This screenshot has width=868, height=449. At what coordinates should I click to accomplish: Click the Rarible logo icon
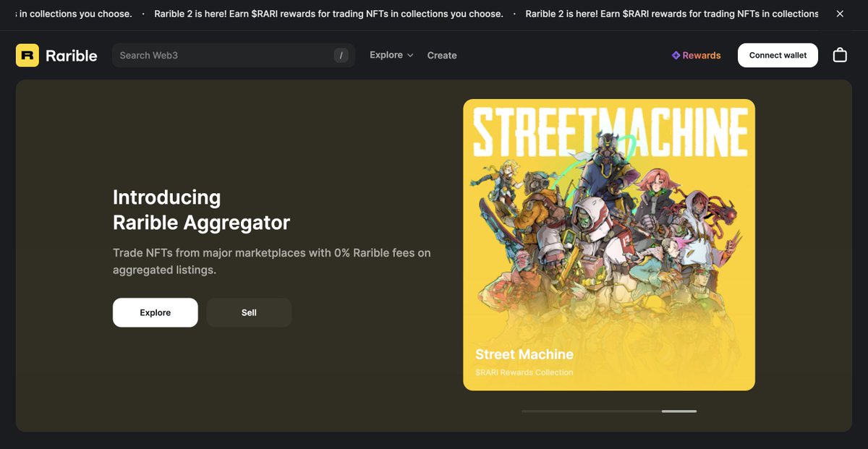(27, 55)
